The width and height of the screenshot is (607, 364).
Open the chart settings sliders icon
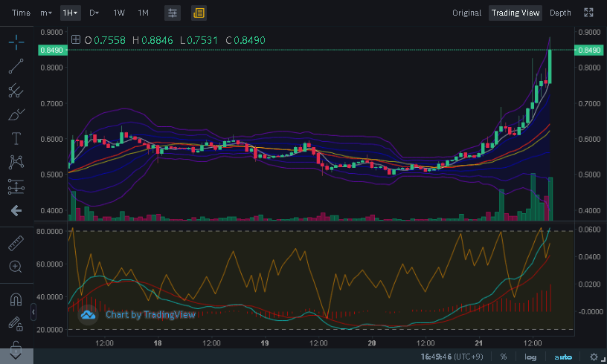tap(173, 13)
